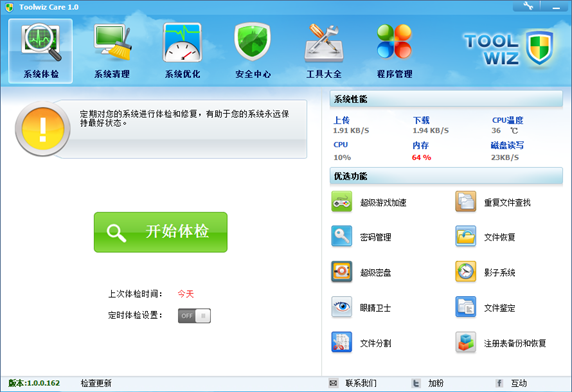Open 文件恢复 folder icon

coord(465,236)
